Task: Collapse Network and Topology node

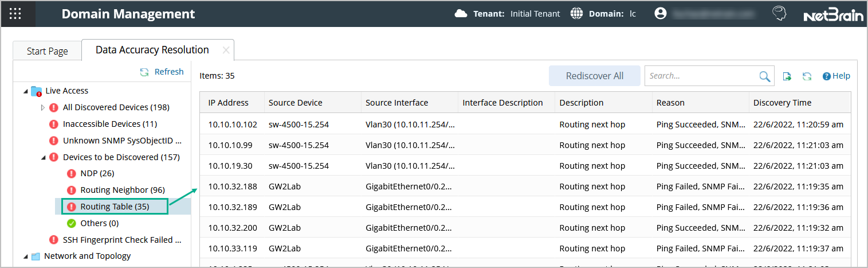Action: pyautogui.click(x=25, y=257)
